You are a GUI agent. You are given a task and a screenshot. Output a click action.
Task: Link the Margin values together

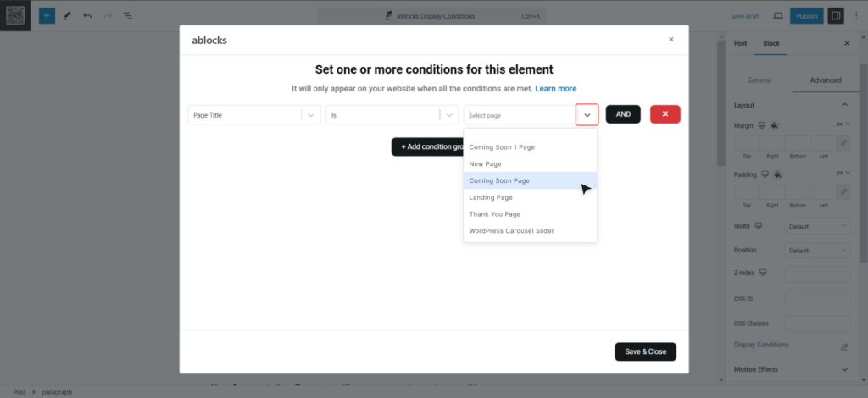click(843, 142)
